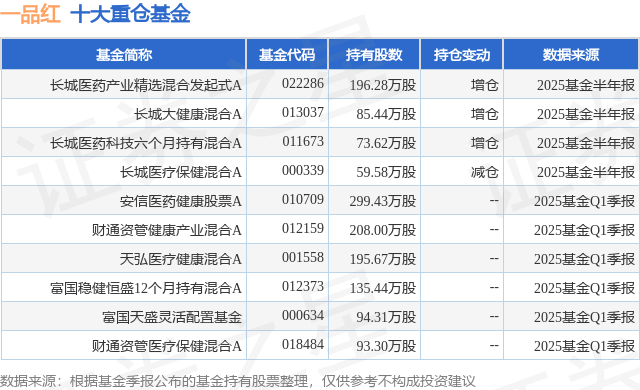
Task: Select fund 长城医疗保健混合A
Action: (x=181, y=172)
